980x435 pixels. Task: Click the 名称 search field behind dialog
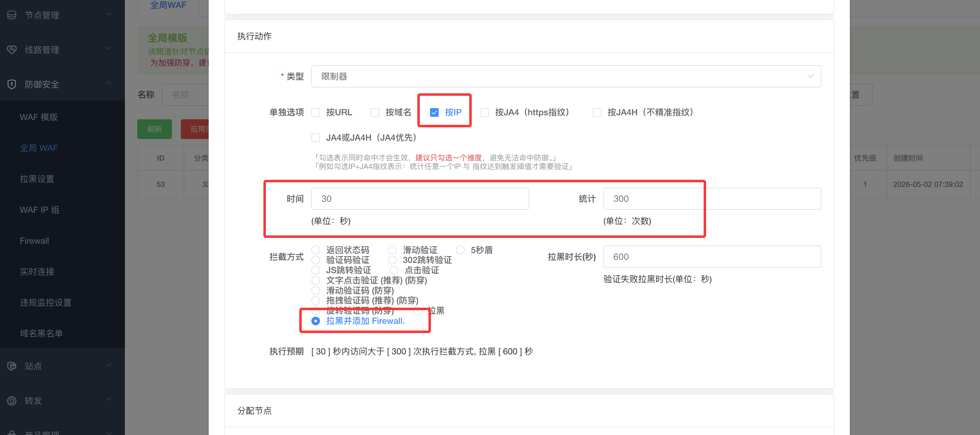click(x=186, y=95)
